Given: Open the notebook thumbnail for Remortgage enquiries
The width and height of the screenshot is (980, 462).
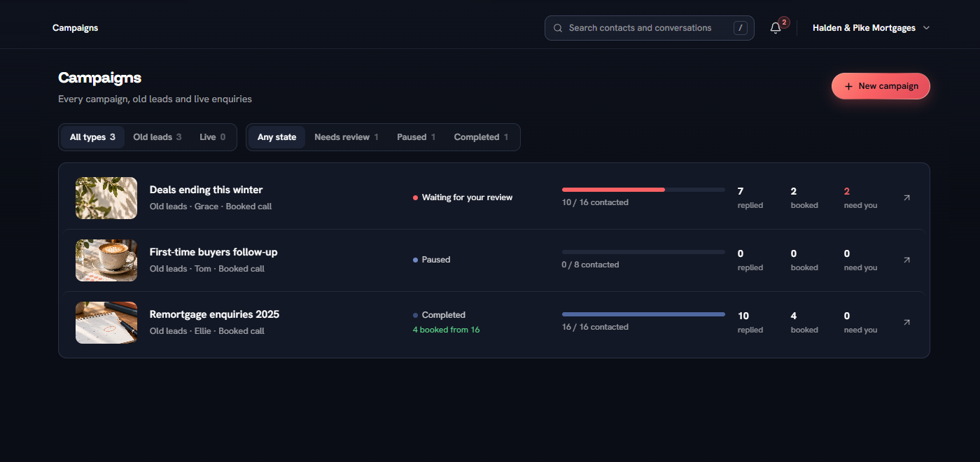Looking at the screenshot, I should click(x=106, y=323).
